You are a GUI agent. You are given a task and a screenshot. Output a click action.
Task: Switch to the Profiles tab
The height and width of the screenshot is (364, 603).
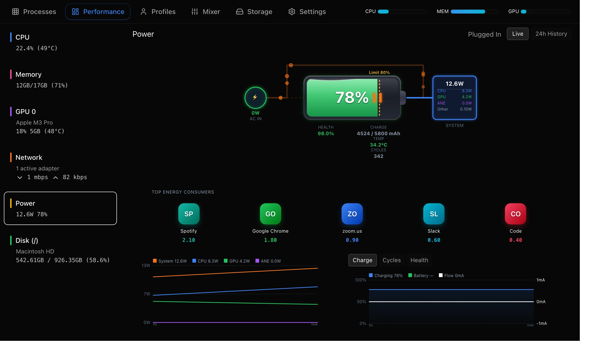pos(158,12)
